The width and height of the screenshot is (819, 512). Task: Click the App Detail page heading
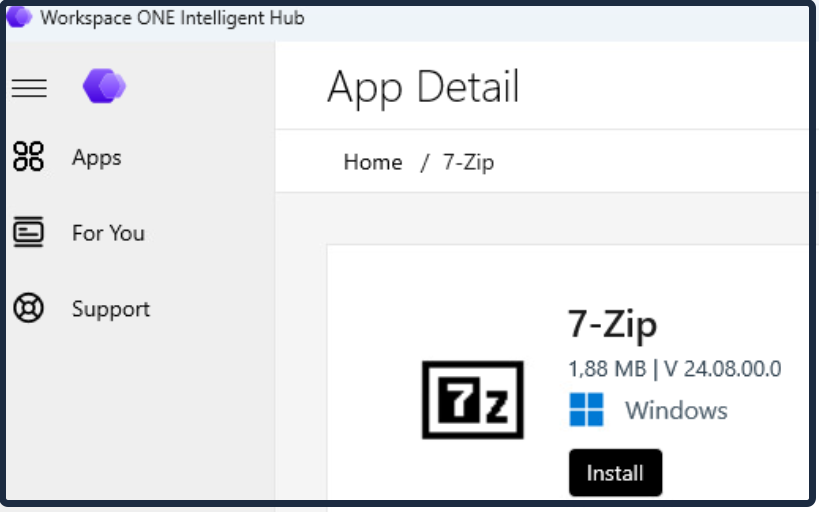tap(423, 87)
